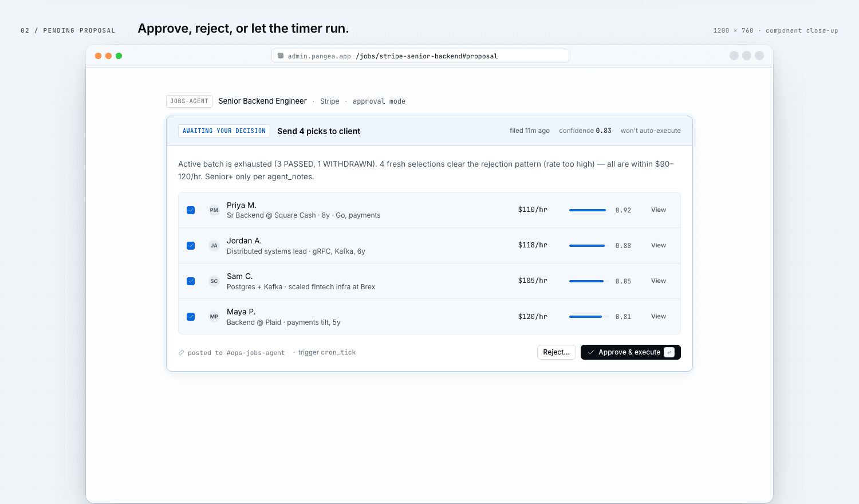Click the trigger cron_tick label

(327, 352)
